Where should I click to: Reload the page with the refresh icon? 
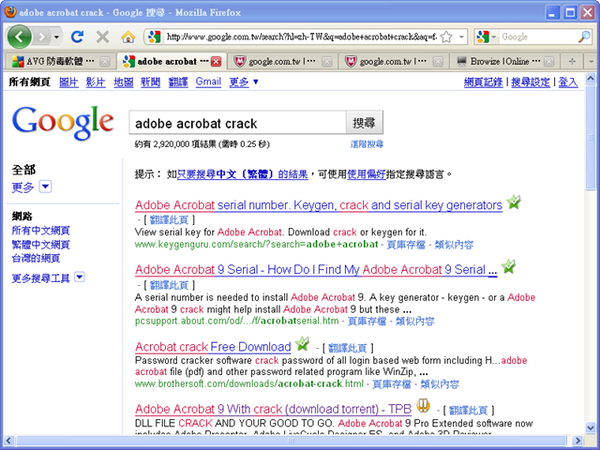point(77,37)
